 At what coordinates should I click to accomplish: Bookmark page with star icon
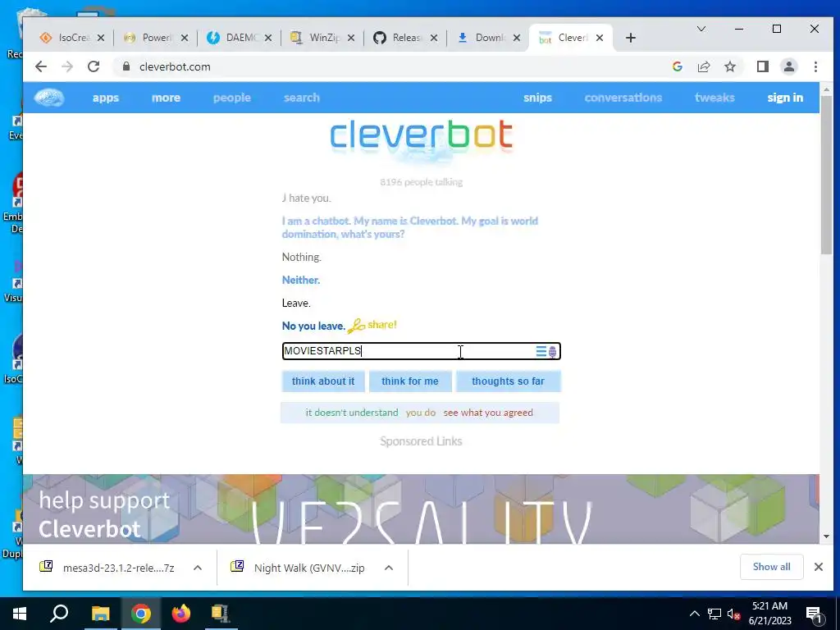(729, 66)
